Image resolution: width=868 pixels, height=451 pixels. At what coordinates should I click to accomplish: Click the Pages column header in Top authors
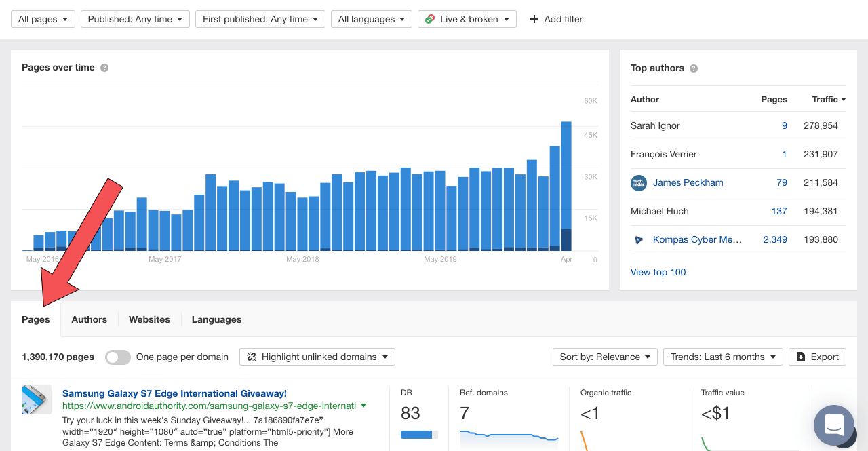(x=774, y=99)
